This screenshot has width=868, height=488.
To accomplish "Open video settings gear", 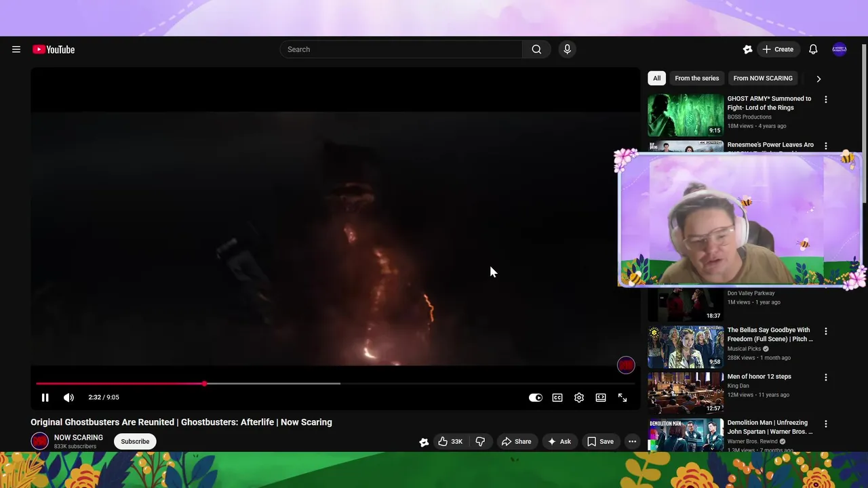I will click(579, 398).
